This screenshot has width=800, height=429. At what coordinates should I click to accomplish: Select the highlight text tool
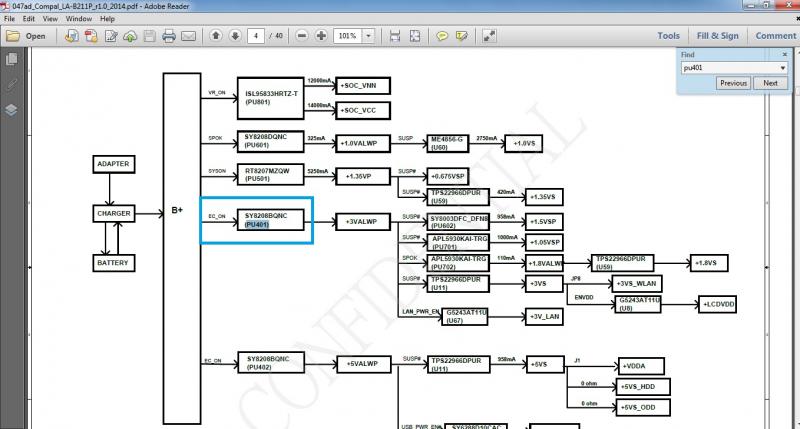click(462, 36)
